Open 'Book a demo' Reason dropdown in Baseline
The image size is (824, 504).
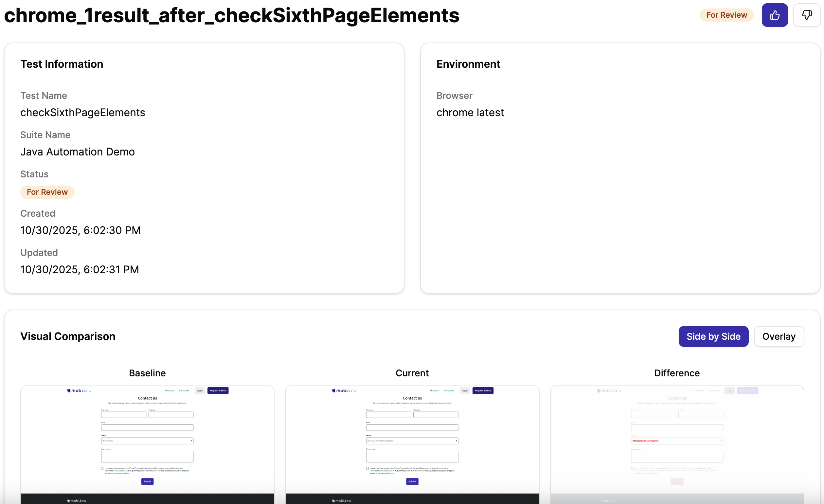[x=147, y=441]
